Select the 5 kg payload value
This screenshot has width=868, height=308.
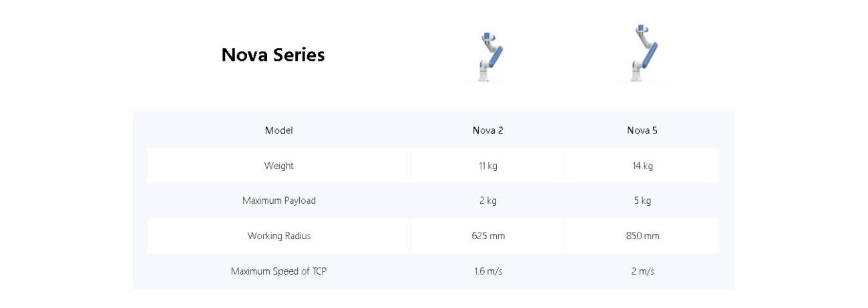[642, 200]
